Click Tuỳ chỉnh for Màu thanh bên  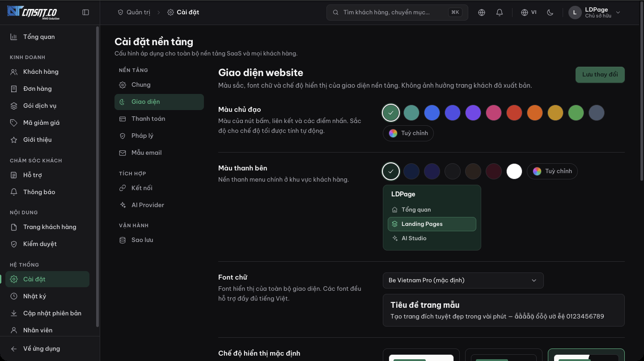click(x=552, y=171)
